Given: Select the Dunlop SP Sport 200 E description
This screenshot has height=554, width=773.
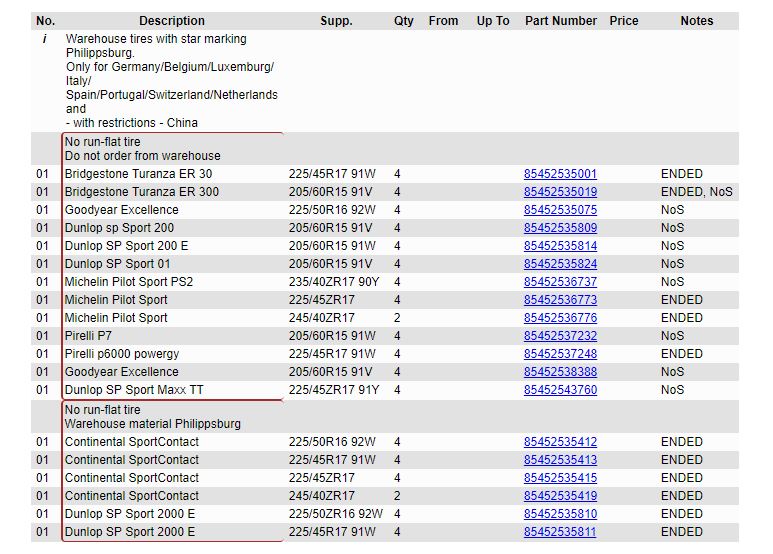Looking at the screenshot, I should click(126, 246).
